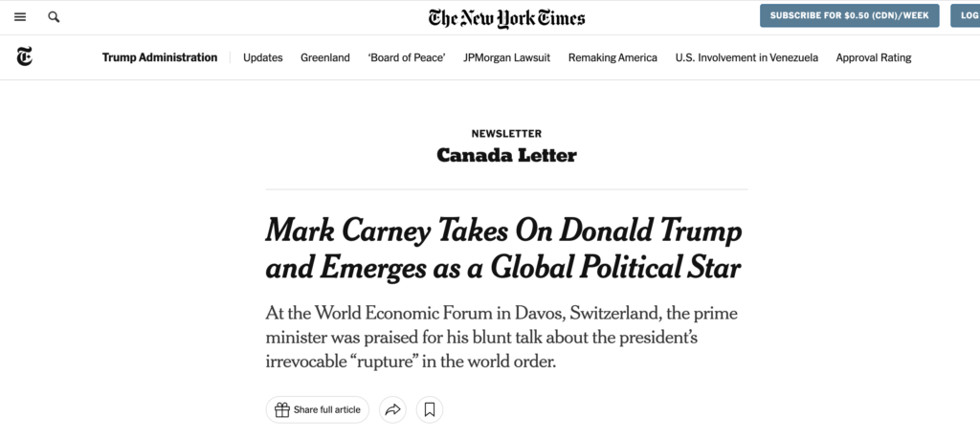Click the share arrow icon
980x439 pixels.
(392, 410)
